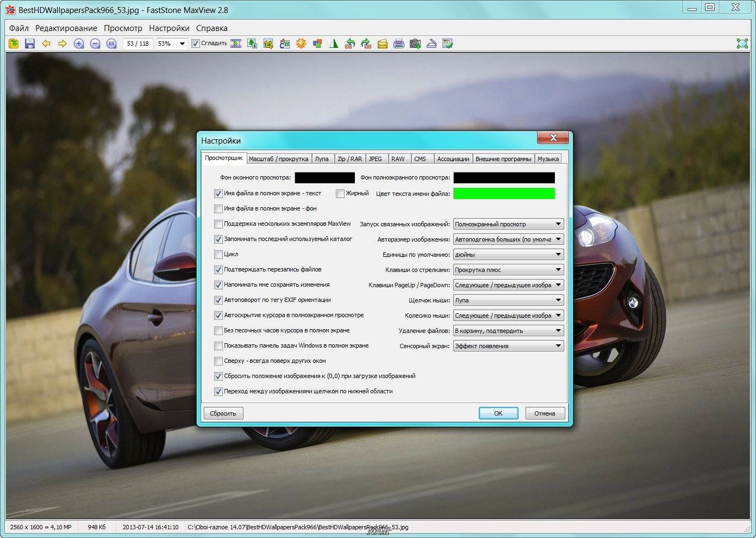
Task: Click the Settings toolbar icon
Action: [448, 44]
